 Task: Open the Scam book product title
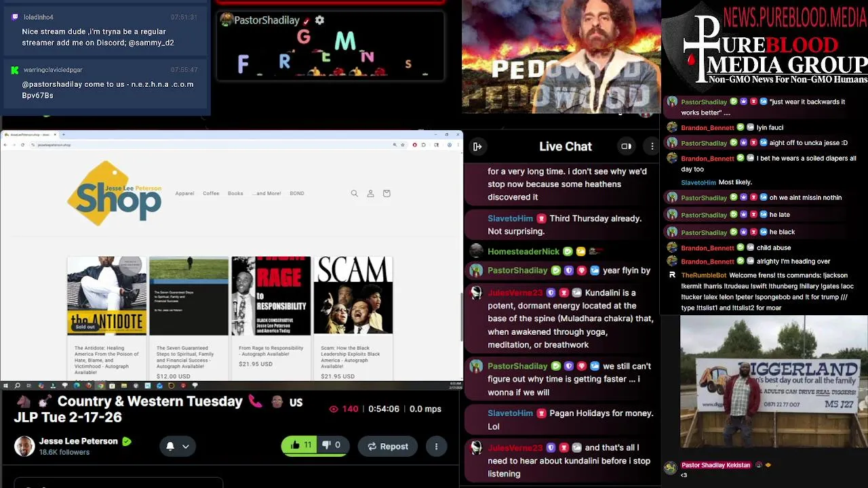(x=351, y=357)
